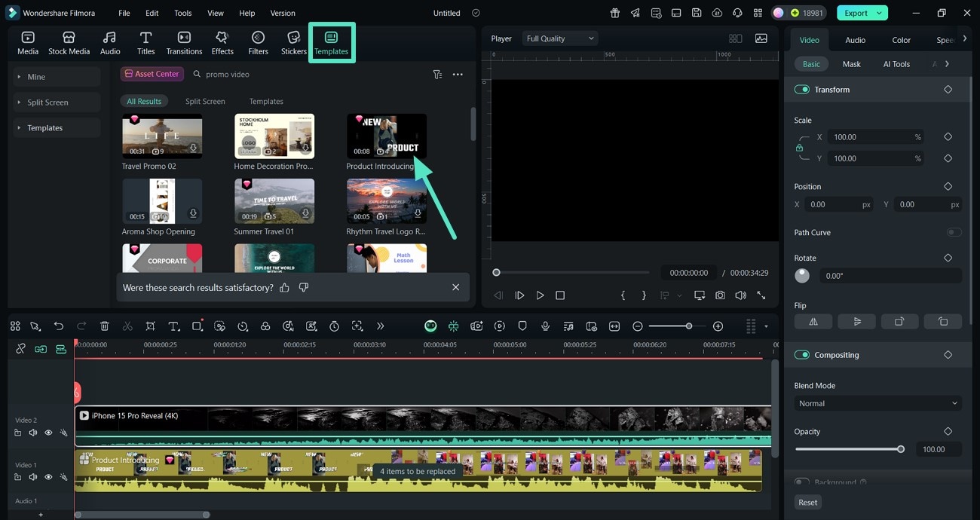Zoom in timeline with plus button
Screen dimensions: 980x520
(718, 326)
